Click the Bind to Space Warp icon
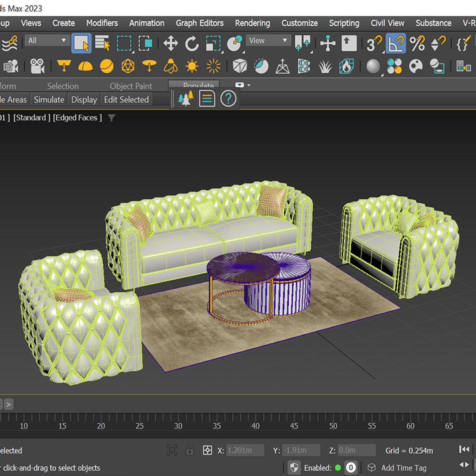The height and width of the screenshot is (476, 476). pos(10,43)
